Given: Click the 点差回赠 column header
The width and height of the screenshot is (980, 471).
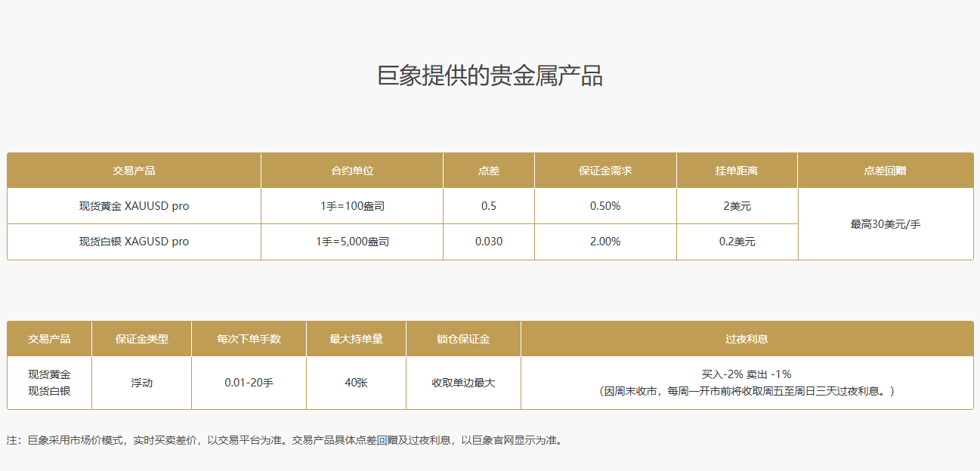Looking at the screenshot, I should coord(885,171).
